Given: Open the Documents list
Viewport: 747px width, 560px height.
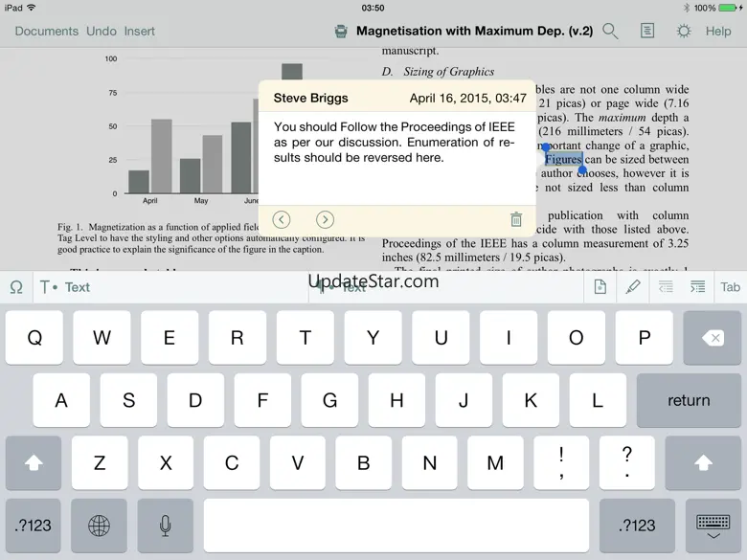Looking at the screenshot, I should 47,32.
